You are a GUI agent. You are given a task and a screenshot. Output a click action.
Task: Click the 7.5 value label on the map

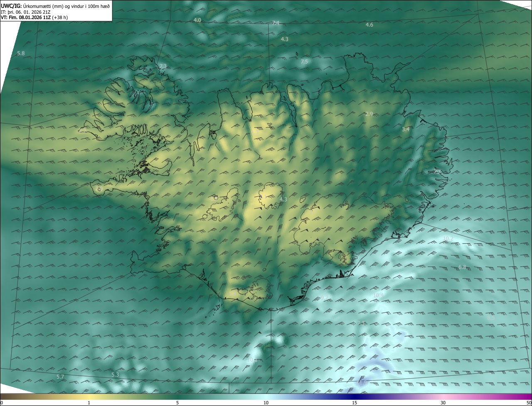(304, 61)
